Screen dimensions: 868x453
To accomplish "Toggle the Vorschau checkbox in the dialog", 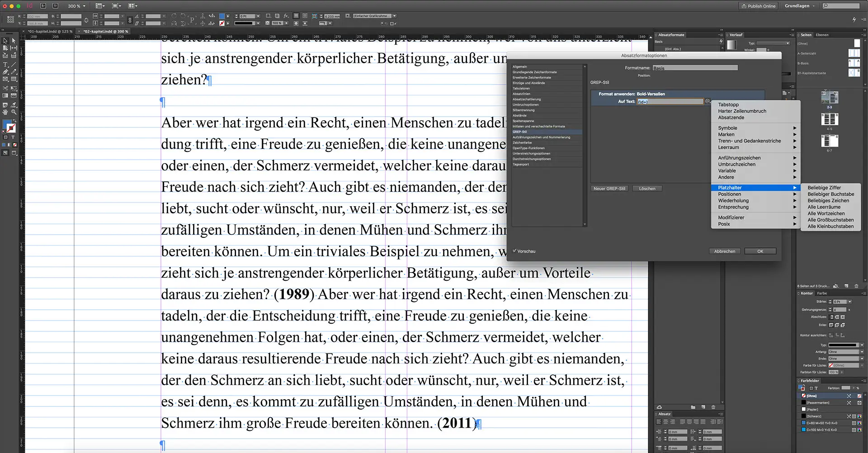I will 515,251.
